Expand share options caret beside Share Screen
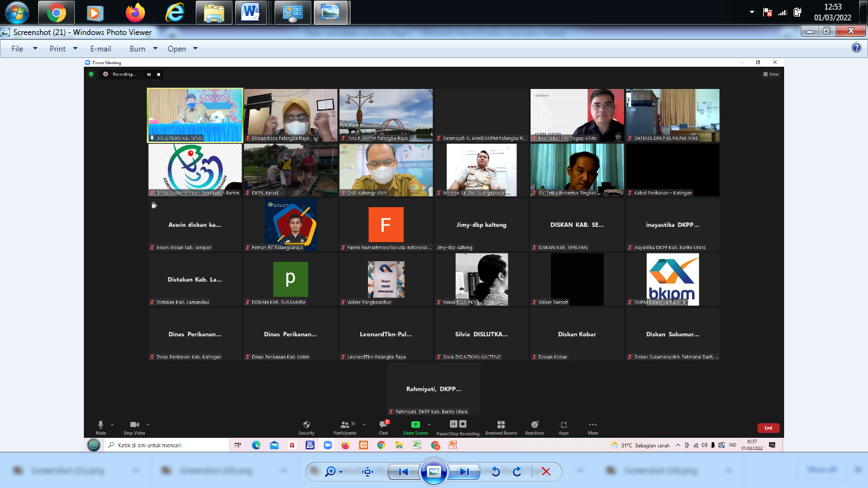Screen dimensions: 868x488 [x=429, y=424]
